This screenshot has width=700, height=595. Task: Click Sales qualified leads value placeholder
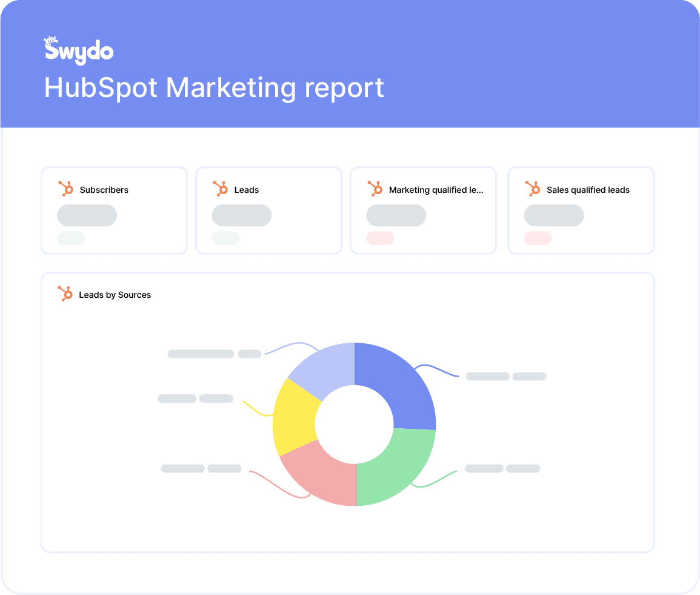(x=553, y=215)
